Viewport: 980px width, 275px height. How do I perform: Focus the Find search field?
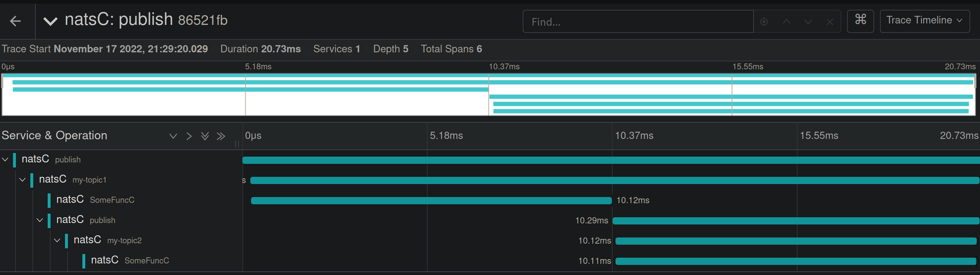(638, 22)
